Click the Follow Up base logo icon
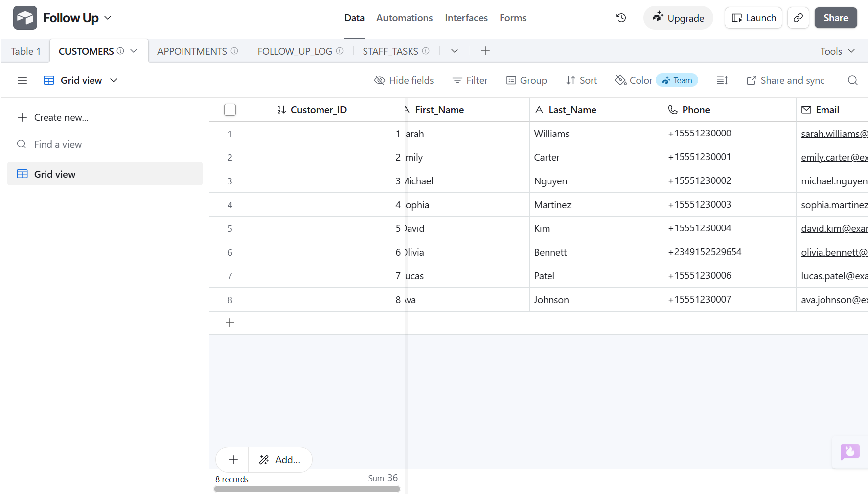 (x=25, y=18)
